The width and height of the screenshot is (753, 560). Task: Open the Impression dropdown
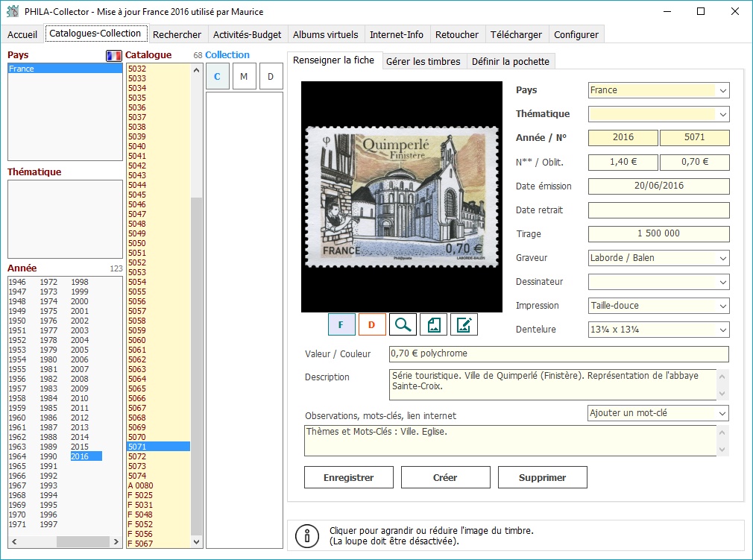click(x=722, y=306)
